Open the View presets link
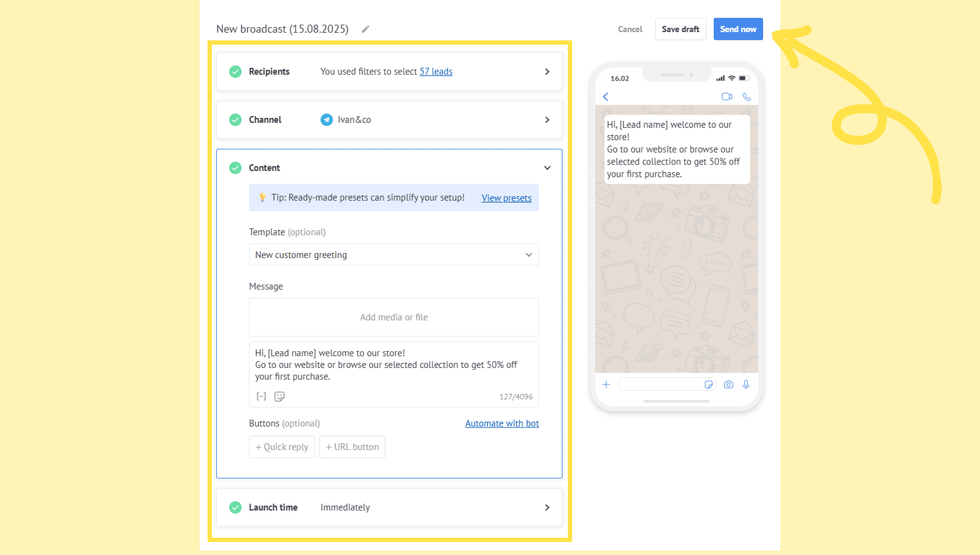This screenshot has width=980, height=555. point(506,198)
